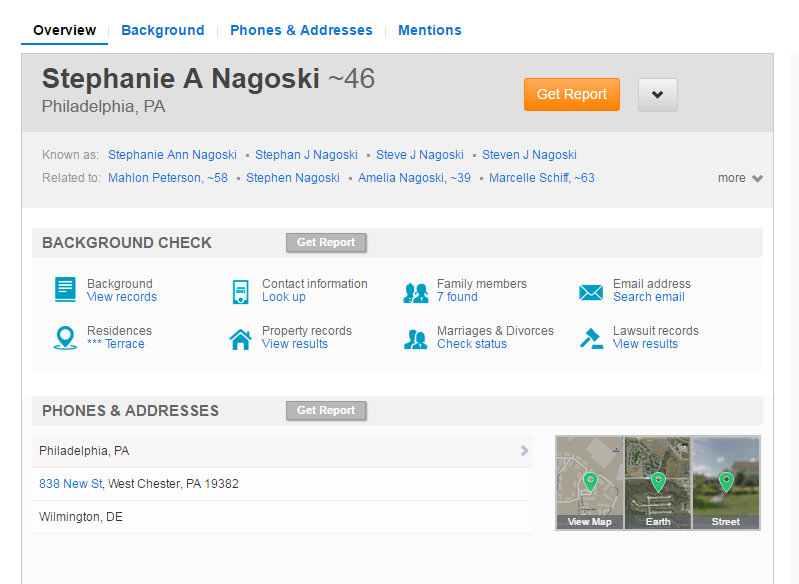Open related person Mahlon Peterson
This screenshot has height=584, width=799.
click(x=168, y=178)
